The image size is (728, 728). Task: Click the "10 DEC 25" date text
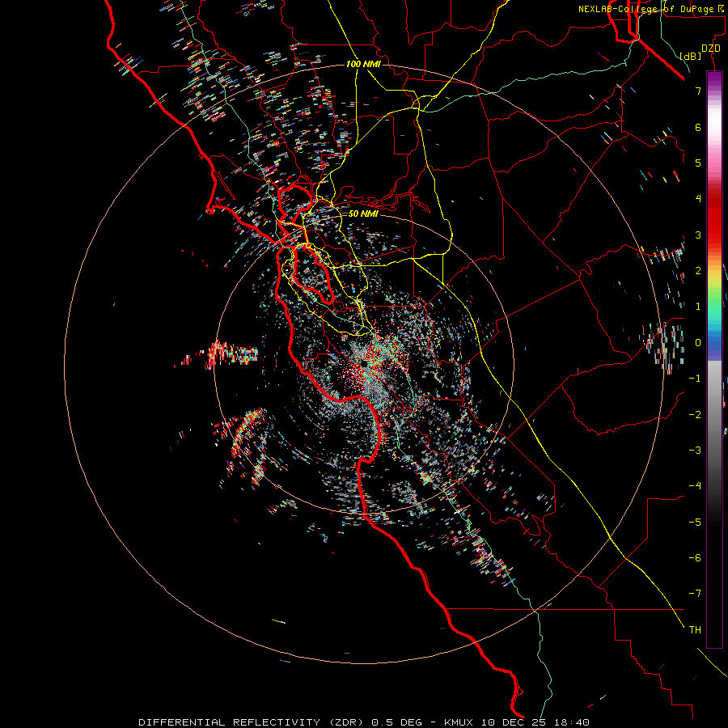click(x=514, y=722)
